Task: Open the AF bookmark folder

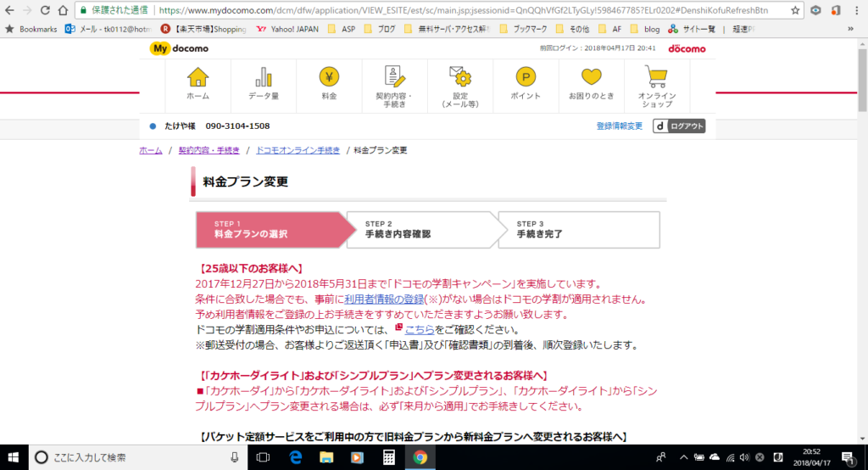Action: click(x=610, y=29)
